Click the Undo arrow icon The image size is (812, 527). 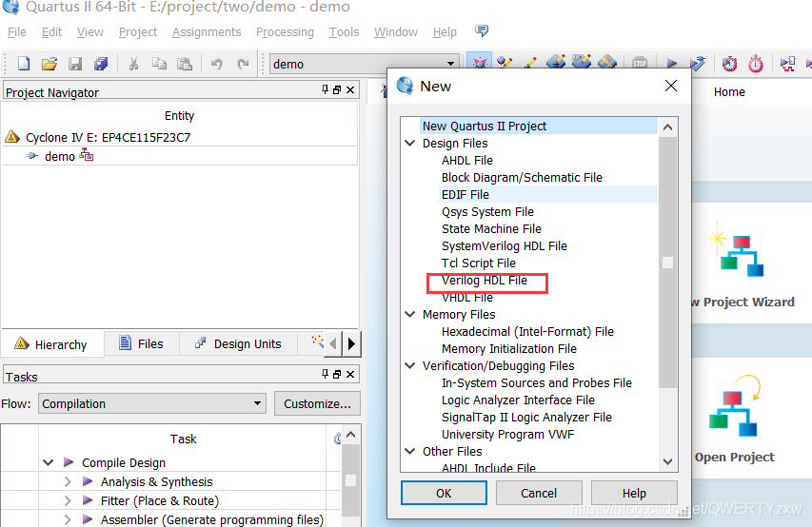coord(216,64)
